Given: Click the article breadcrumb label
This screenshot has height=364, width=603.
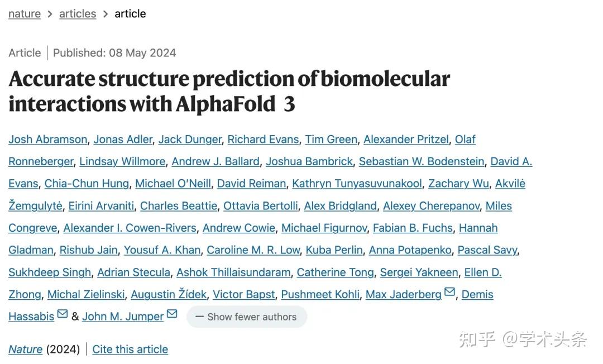Looking at the screenshot, I should pyautogui.click(x=130, y=13).
